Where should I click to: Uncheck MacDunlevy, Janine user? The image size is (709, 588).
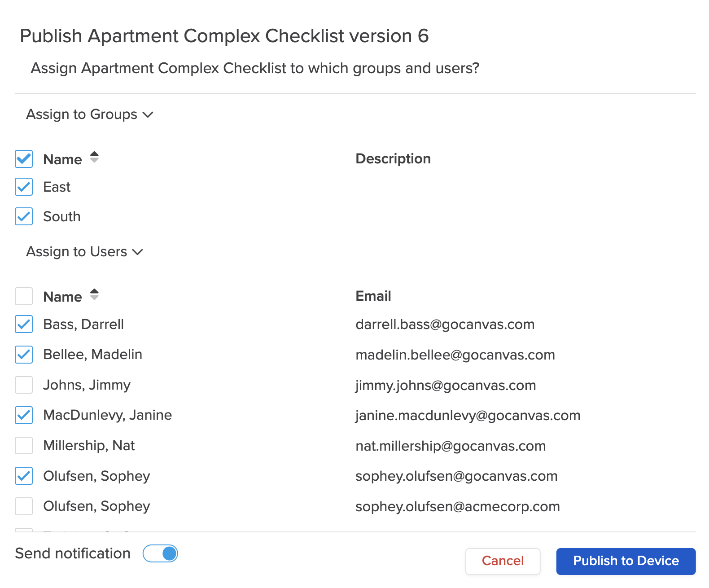coord(24,415)
